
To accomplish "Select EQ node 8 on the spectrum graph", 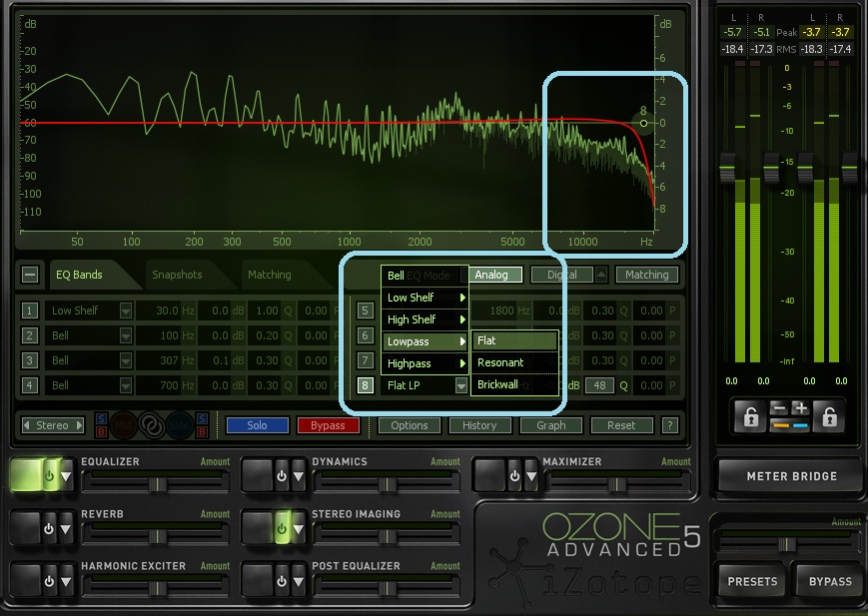I will (643, 123).
